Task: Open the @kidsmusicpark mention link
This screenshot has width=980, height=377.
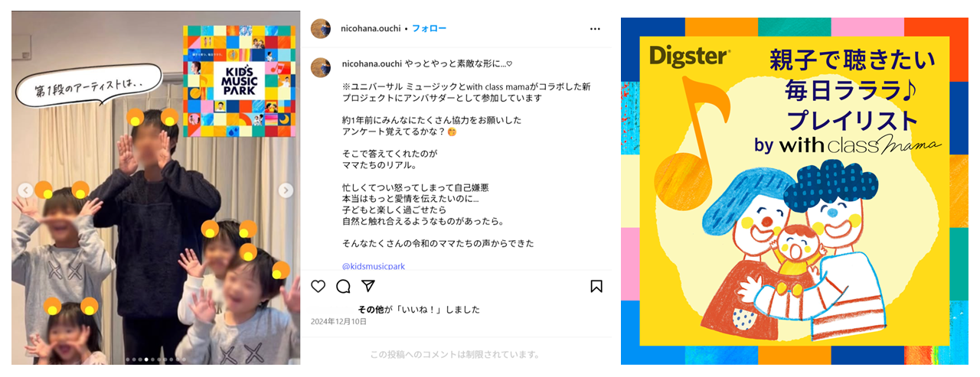Action: pyautogui.click(x=374, y=266)
